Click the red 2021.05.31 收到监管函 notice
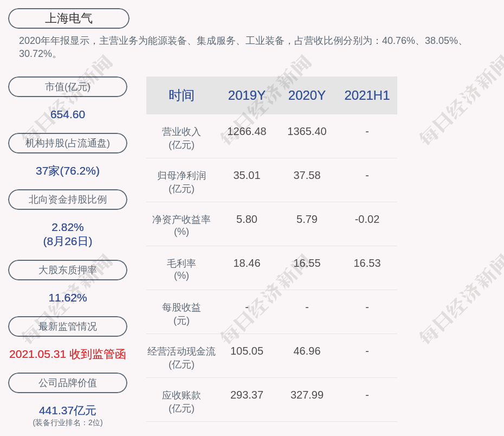504x436 pixels. (68, 354)
